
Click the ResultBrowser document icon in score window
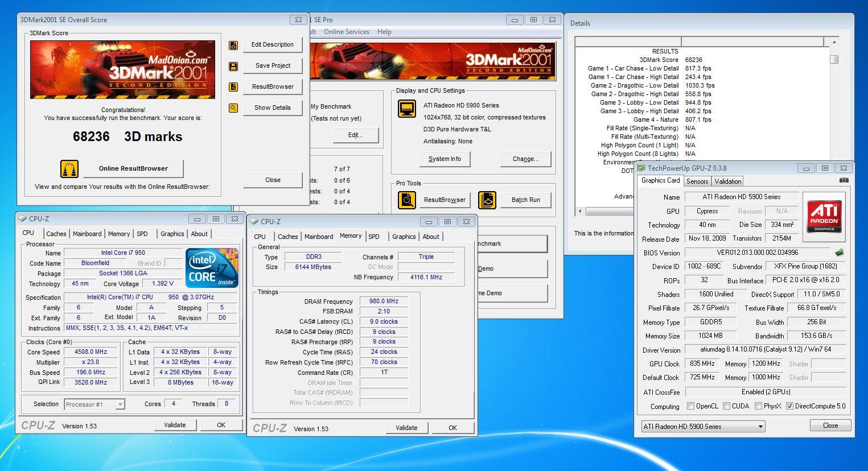coord(233,87)
